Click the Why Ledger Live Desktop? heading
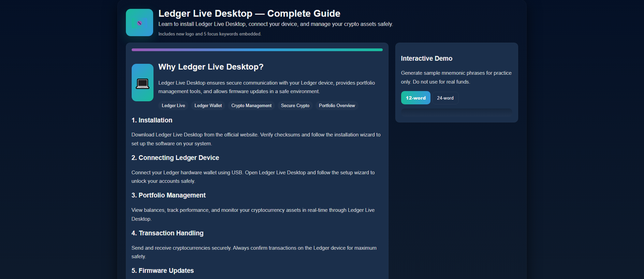 point(211,67)
